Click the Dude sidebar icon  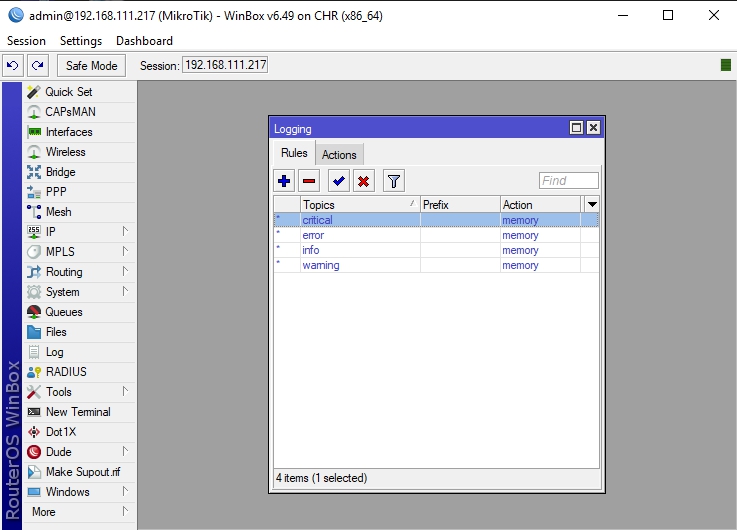tap(34, 452)
